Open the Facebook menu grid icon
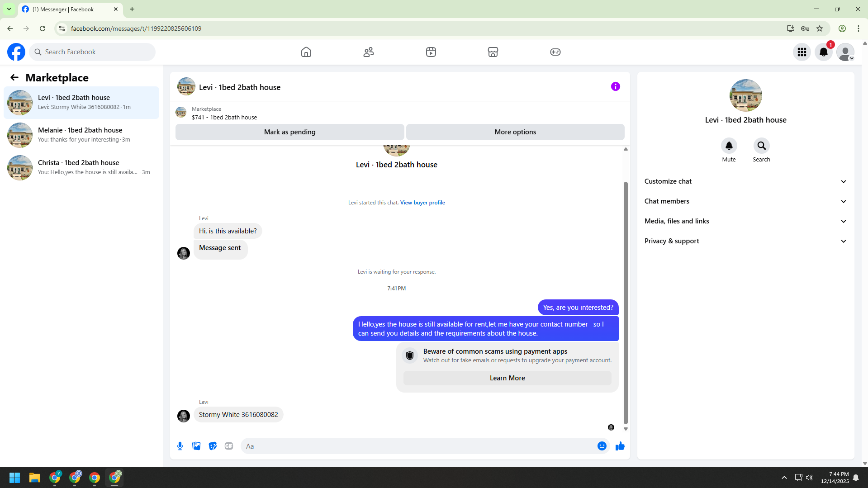 [802, 52]
